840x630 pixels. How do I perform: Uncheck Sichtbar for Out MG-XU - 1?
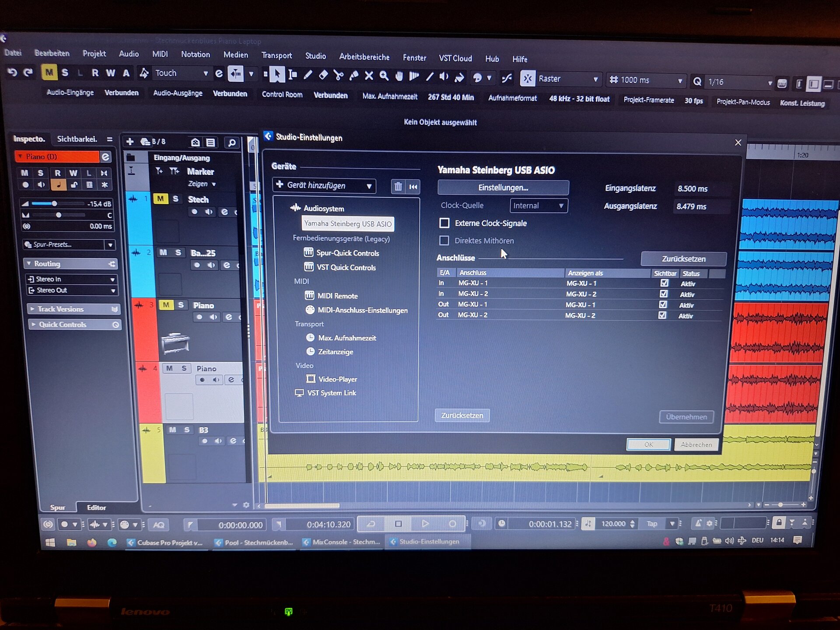pyautogui.click(x=663, y=304)
